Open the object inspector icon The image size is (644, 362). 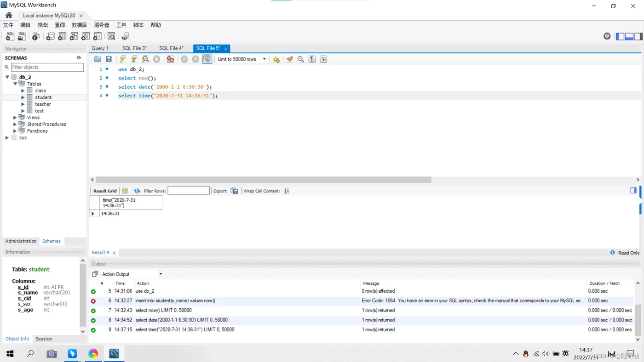pos(35,36)
